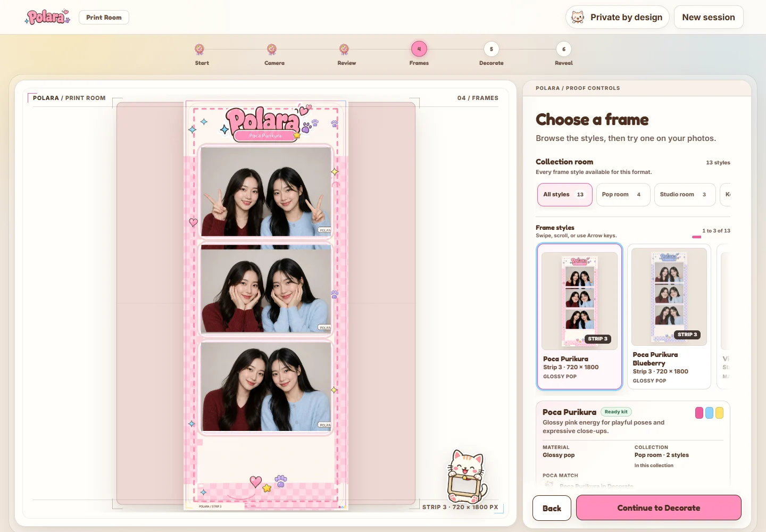Switch to Pop room tab
766x532 pixels.
623,195
